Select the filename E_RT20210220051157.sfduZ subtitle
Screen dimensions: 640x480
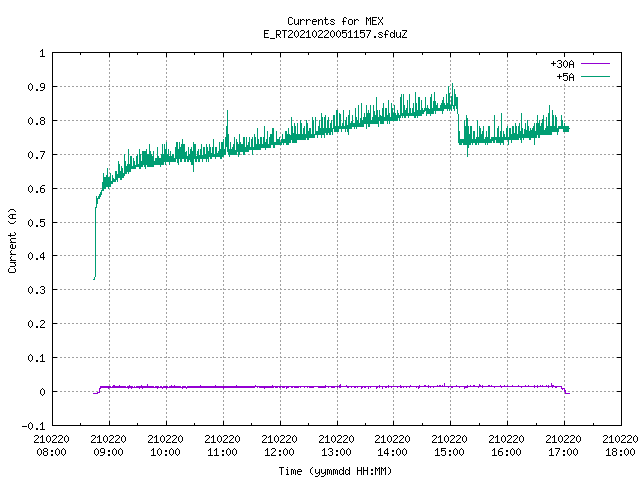click(335, 34)
